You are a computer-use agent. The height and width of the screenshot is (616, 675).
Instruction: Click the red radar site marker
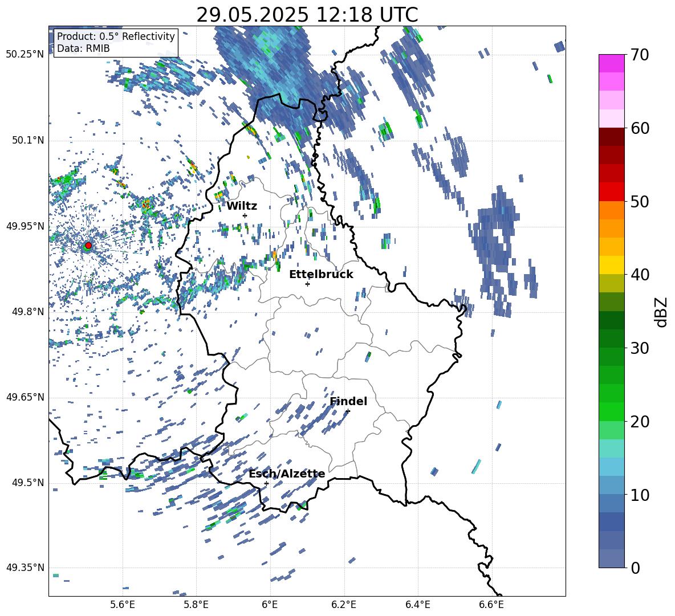point(88,246)
